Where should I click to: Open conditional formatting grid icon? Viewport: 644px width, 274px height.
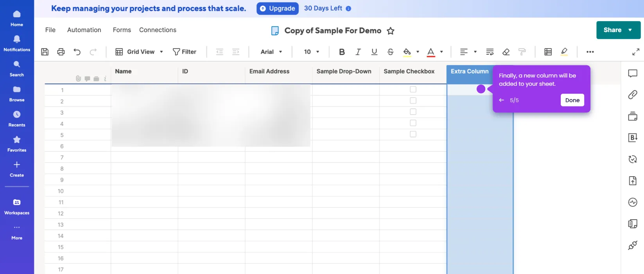[x=548, y=52]
